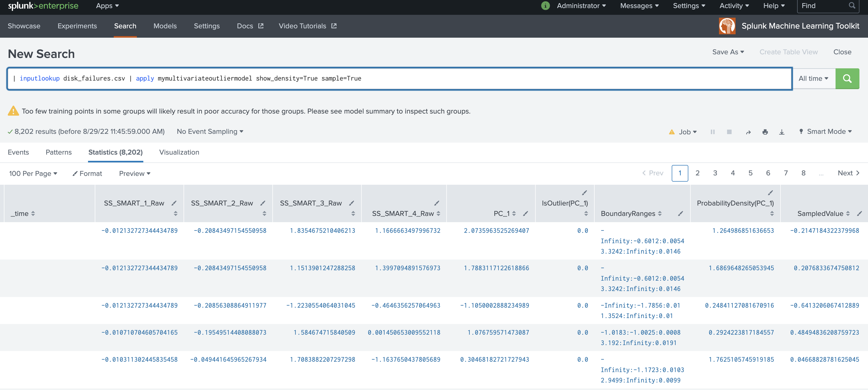This screenshot has height=390, width=868.
Task: Open the Job dropdown menu
Action: [x=688, y=132]
